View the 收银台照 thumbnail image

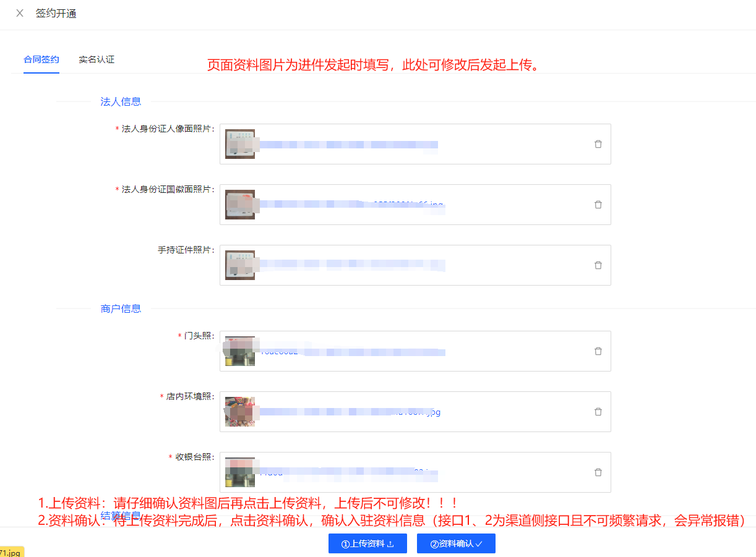(240, 472)
